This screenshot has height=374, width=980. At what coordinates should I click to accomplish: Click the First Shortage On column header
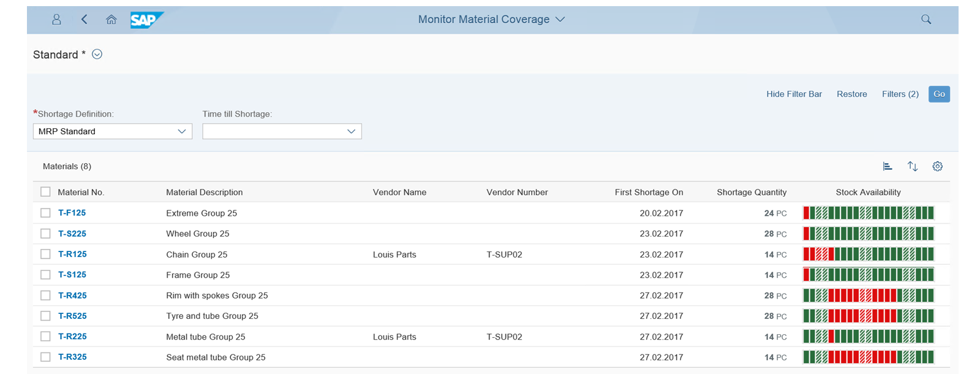[649, 192]
